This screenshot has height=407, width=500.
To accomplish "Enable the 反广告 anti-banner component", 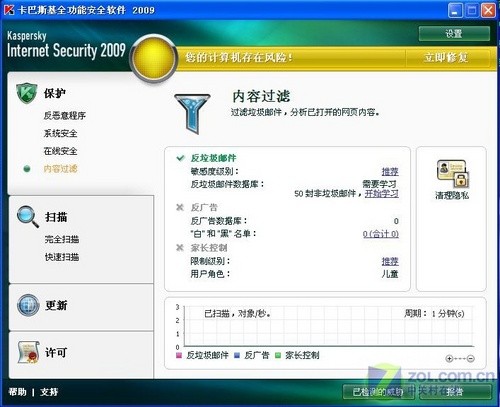I will point(180,207).
